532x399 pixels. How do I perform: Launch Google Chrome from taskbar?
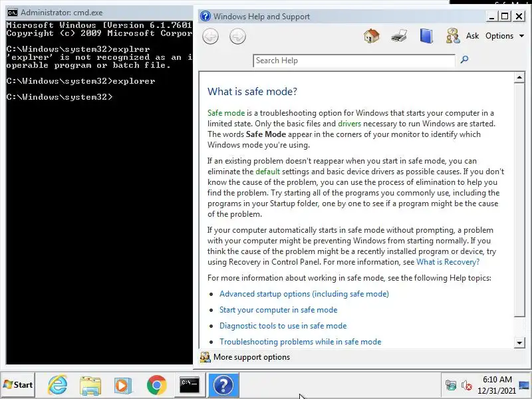pos(156,385)
